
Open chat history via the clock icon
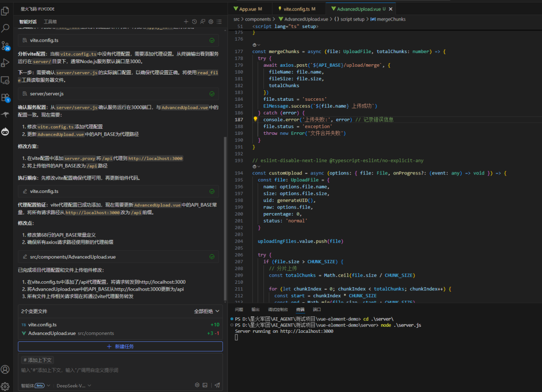194,21
